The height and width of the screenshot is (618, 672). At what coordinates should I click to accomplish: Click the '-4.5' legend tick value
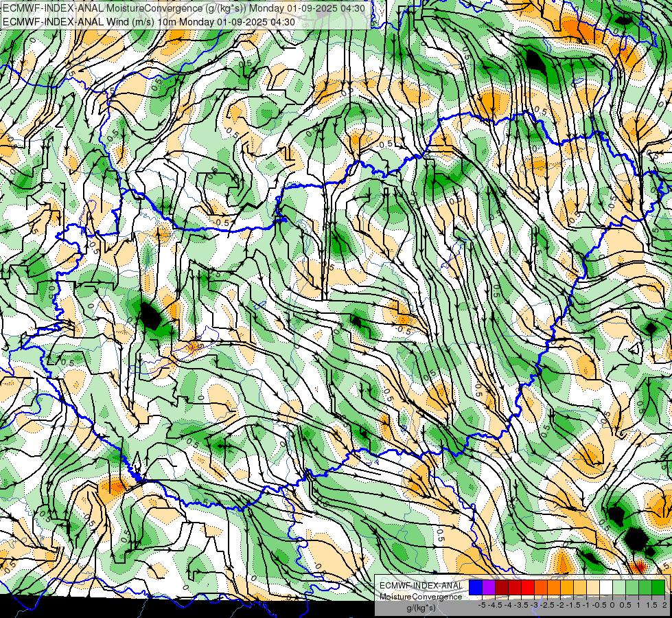pyautogui.click(x=496, y=605)
